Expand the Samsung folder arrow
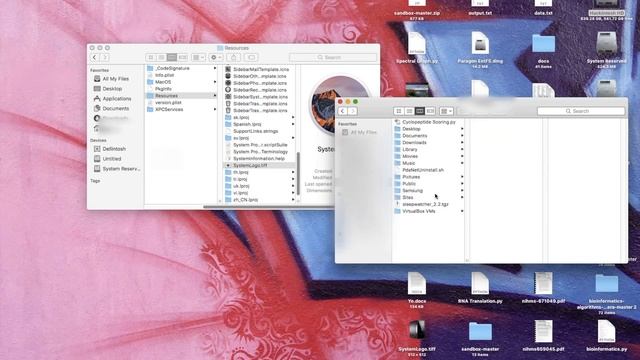The width and height of the screenshot is (640, 360). point(462,191)
